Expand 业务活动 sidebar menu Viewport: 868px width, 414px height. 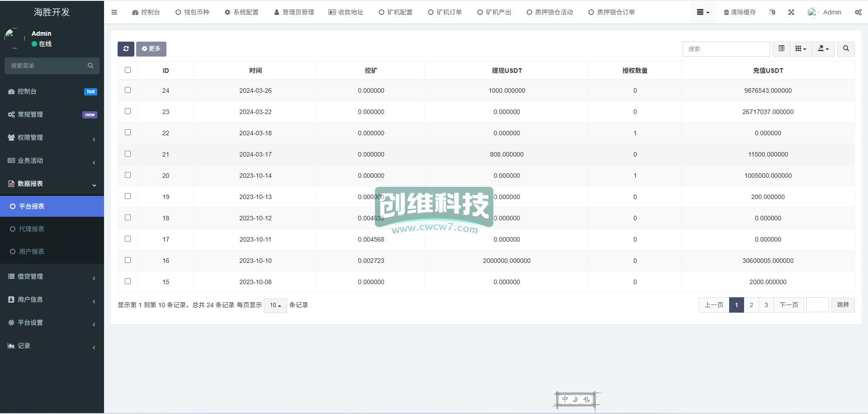tap(52, 161)
